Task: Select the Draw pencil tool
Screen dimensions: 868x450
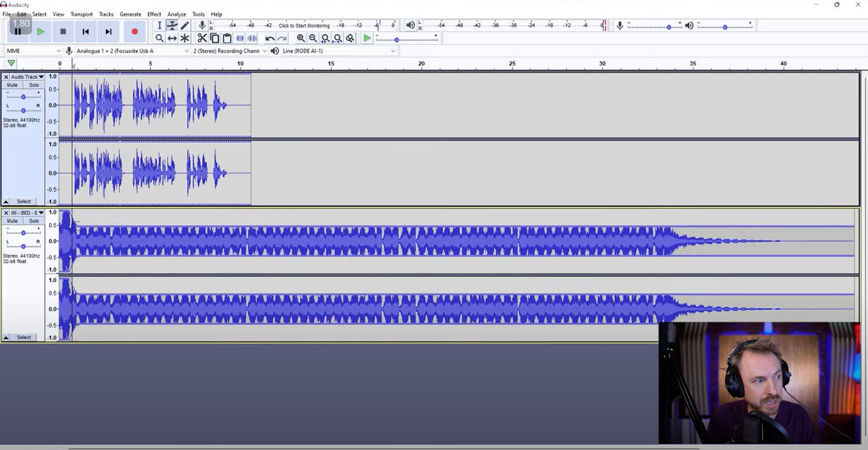Action: [x=185, y=25]
